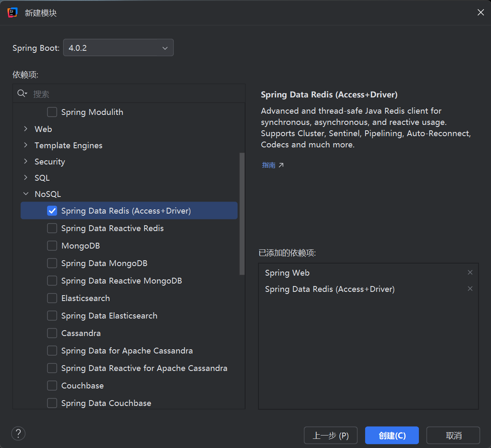Viewport: 491px width, 448px height.
Task: Enable the Spring Data MongoDB checkbox
Action: coord(52,264)
